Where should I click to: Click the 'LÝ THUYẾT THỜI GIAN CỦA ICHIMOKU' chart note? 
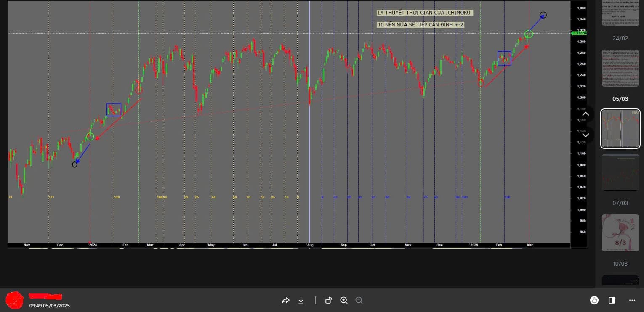pos(425,13)
